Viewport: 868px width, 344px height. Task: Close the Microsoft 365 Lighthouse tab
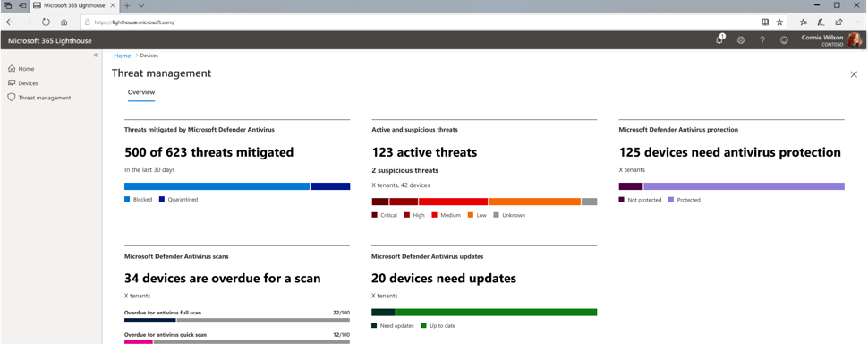point(113,5)
